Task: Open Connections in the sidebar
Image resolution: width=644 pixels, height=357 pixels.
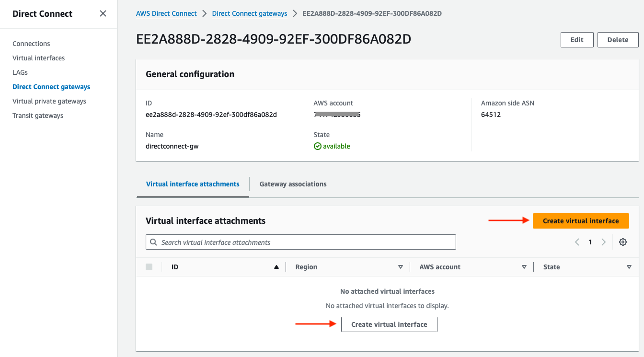Action: click(31, 44)
